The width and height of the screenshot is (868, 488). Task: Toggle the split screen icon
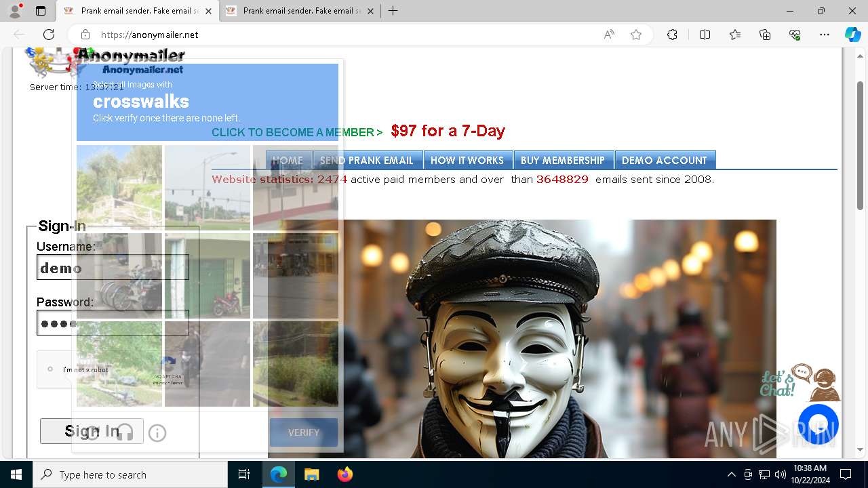point(705,35)
